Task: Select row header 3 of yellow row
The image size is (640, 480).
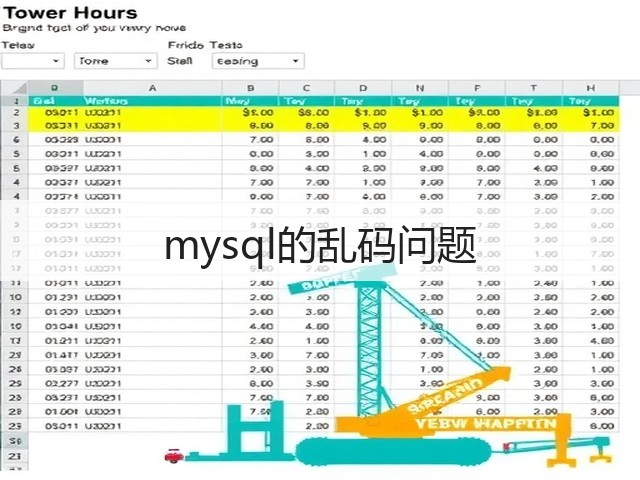Action: pos(16,126)
